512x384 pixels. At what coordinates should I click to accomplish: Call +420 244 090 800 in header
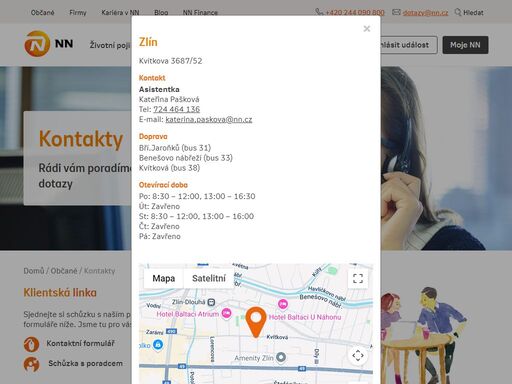pyautogui.click(x=355, y=13)
